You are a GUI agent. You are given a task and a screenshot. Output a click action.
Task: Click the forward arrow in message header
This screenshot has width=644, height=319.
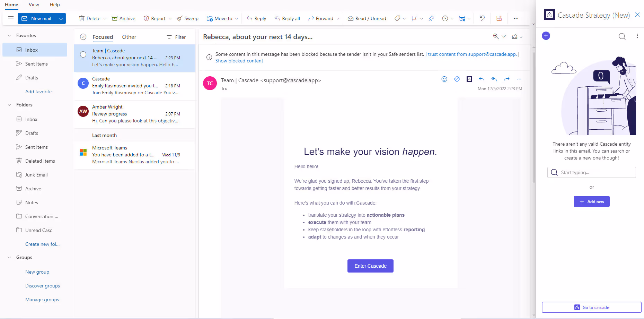tap(506, 79)
